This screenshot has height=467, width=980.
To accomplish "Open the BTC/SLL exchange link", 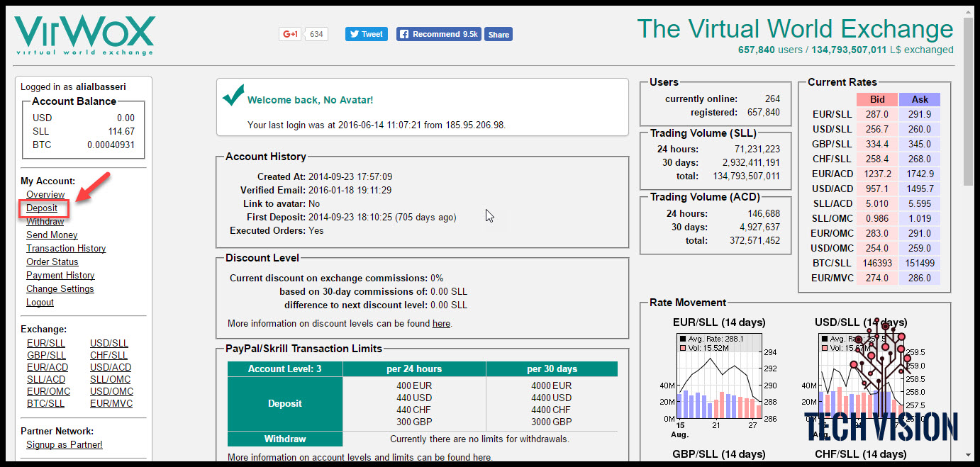I will coord(45,403).
